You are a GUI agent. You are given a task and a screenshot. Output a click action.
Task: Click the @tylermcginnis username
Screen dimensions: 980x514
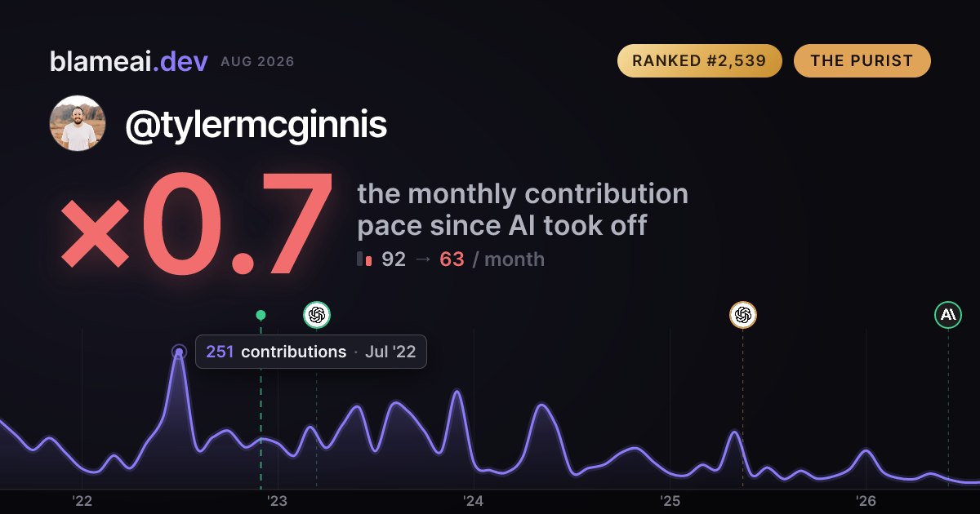(x=256, y=125)
